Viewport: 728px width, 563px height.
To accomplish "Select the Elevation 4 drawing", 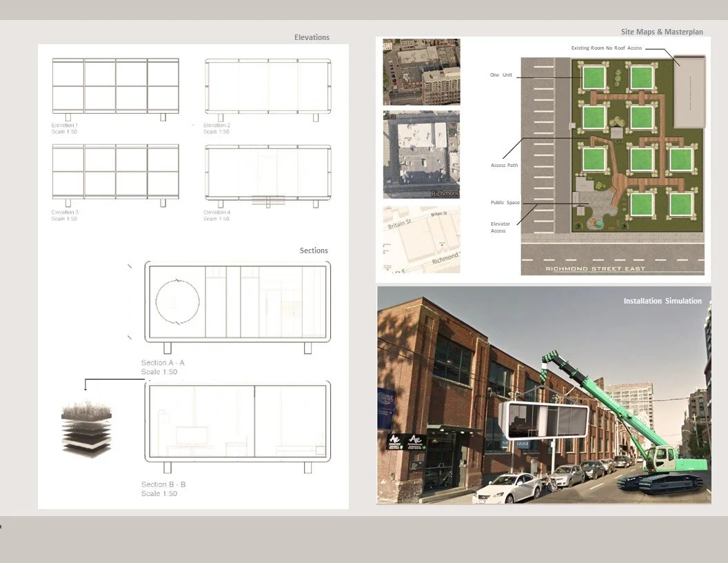I will [268, 176].
